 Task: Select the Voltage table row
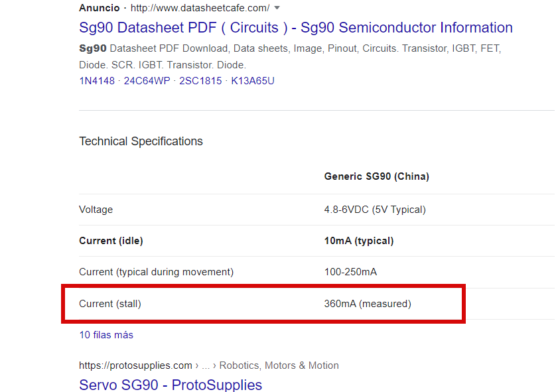click(x=96, y=210)
